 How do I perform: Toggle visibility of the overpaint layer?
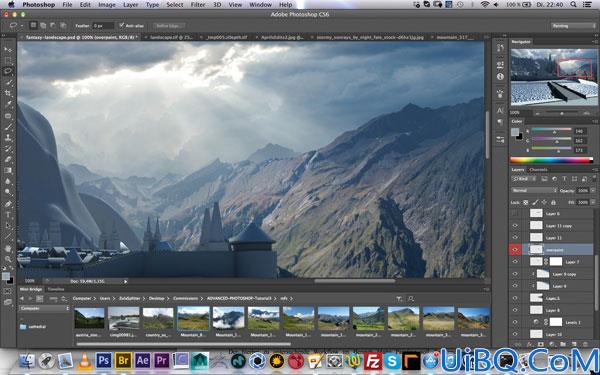point(515,250)
